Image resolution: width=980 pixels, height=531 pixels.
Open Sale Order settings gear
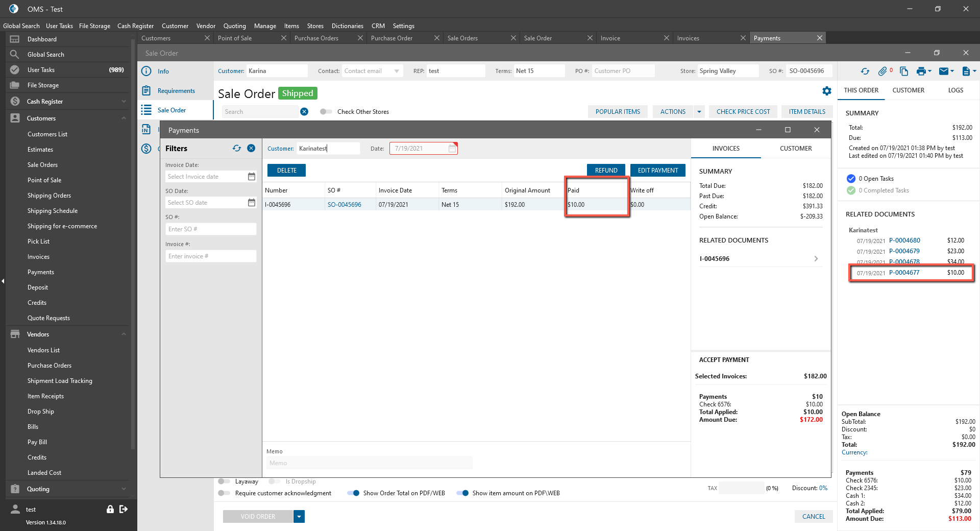[827, 91]
